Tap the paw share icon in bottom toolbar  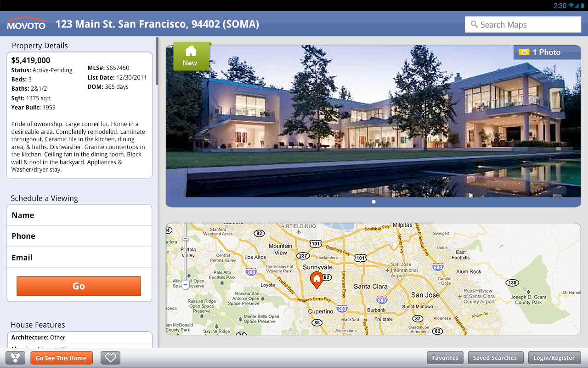click(15, 357)
